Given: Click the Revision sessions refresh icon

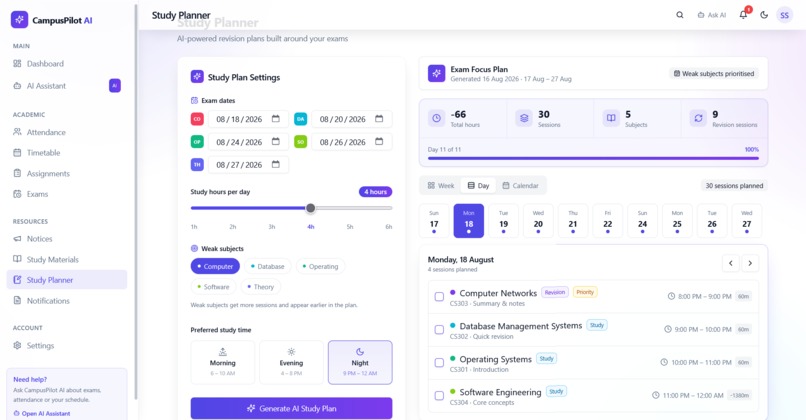Looking at the screenshot, I should (x=698, y=118).
